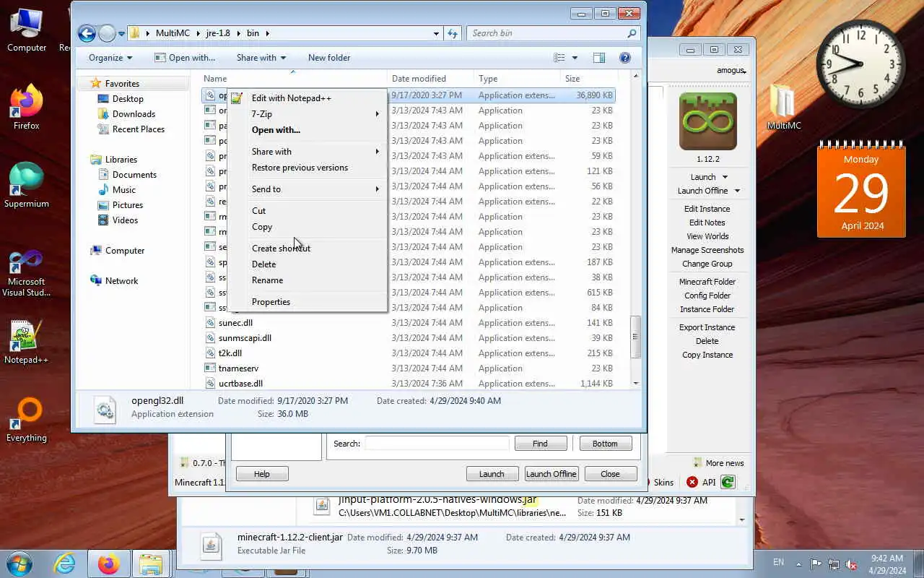Select Documents library in navigation pane
This screenshot has width=924, height=578.
pos(134,175)
